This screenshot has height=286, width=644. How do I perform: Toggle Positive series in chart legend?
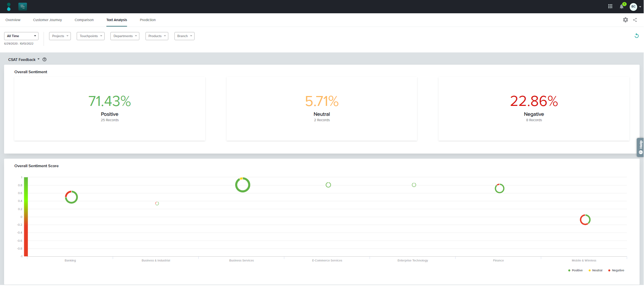[576, 270]
